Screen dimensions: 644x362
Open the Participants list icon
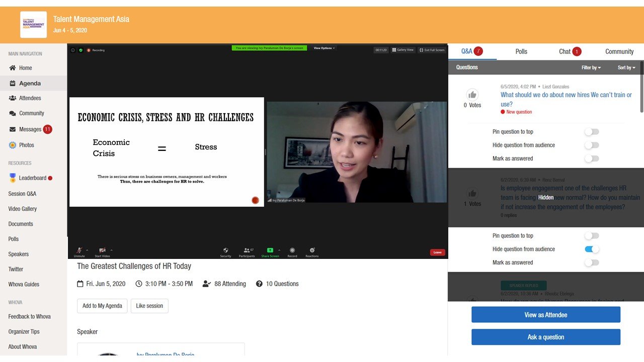click(247, 250)
